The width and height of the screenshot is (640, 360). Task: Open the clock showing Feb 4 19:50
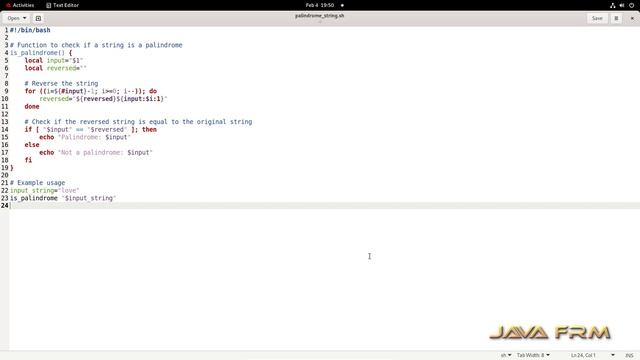(x=320, y=5)
